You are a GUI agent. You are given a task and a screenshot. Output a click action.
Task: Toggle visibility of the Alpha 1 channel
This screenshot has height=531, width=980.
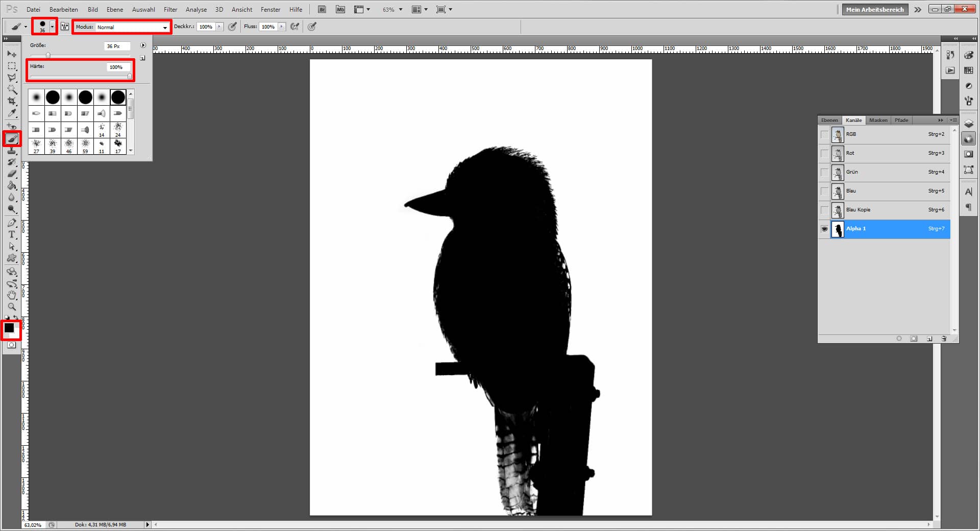click(824, 229)
